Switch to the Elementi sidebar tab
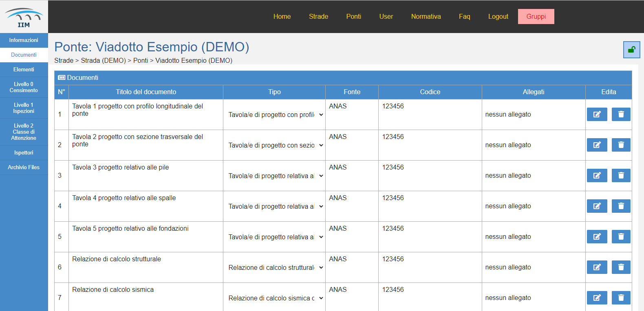This screenshot has width=644, height=311. (x=24, y=70)
